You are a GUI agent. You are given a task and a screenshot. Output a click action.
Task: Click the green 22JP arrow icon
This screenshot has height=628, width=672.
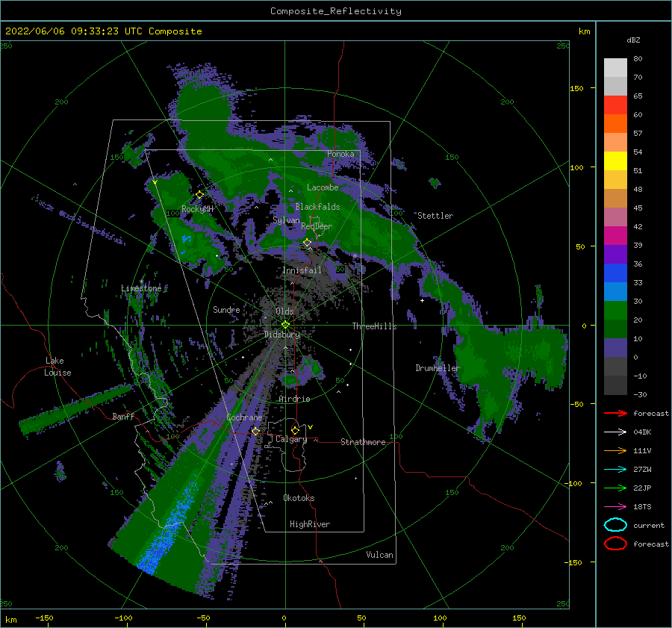pos(615,488)
